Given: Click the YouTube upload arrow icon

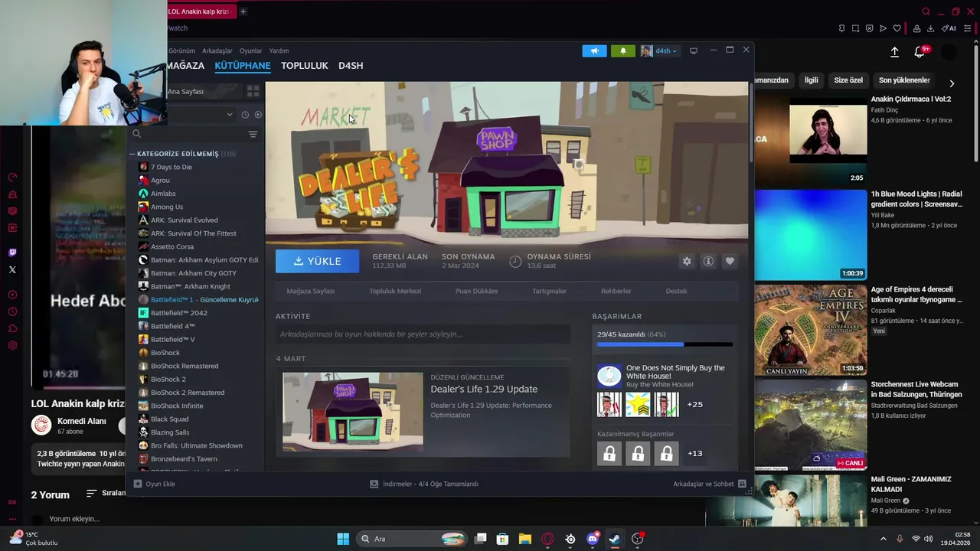Looking at the screenshot, I should pos(894,52).
